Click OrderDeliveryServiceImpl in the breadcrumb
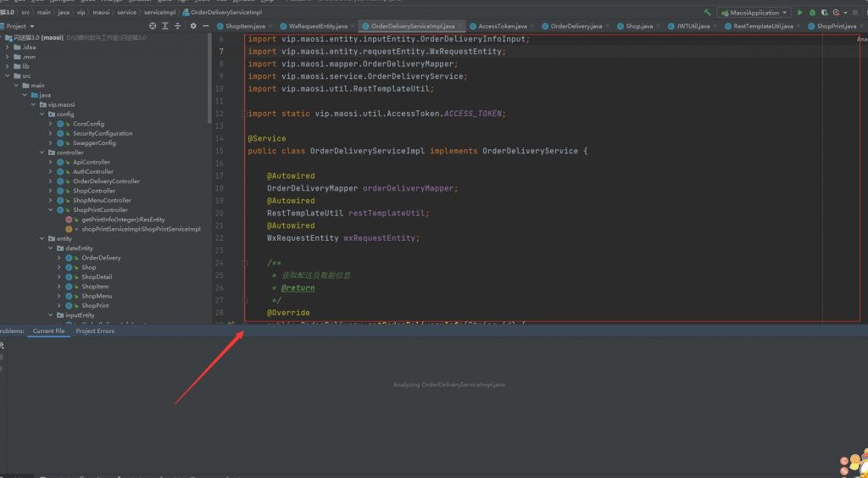This screenshot has height=478, width=868. click(225, 12)
